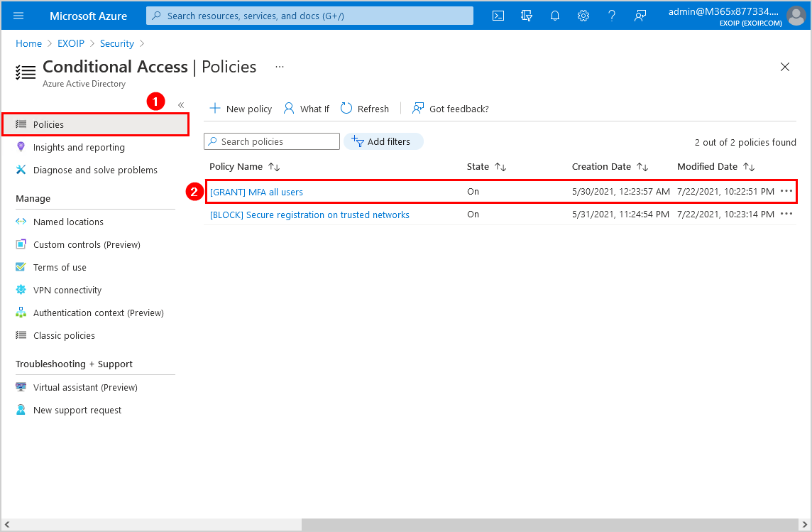The height and width of the screenshot is (532, 812).
Task: Open VPN connectivity settings
Action: tap(67, 289)
